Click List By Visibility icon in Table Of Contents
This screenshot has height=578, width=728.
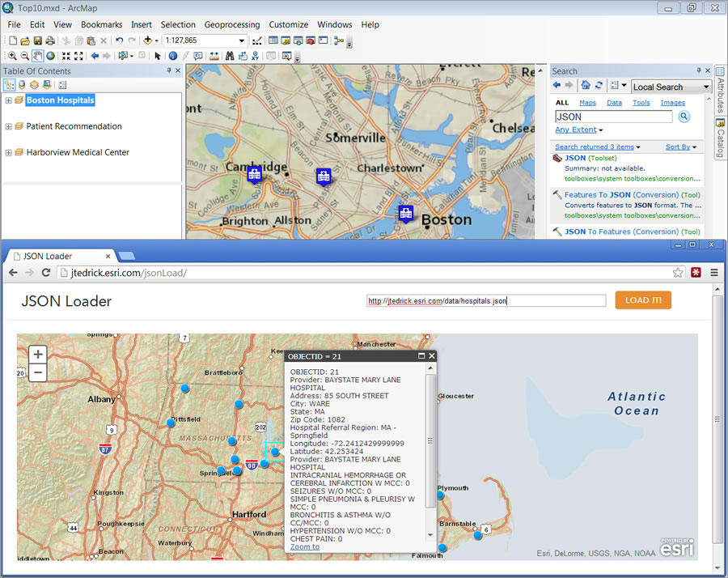click(x=34, y=85)
